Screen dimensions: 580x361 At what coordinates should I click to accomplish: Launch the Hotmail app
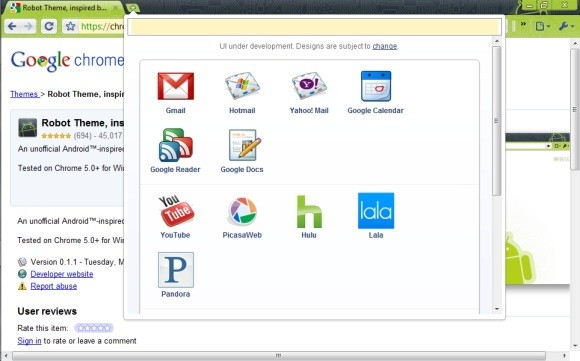242,87
